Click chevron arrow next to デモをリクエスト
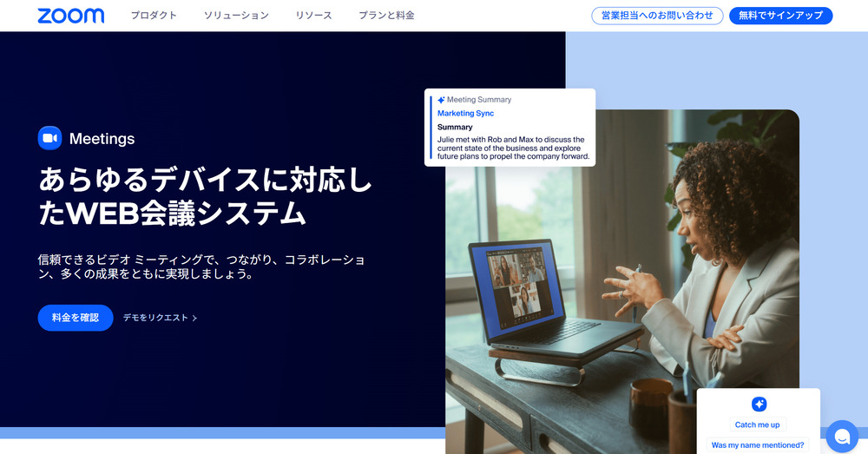 point(194,319)
